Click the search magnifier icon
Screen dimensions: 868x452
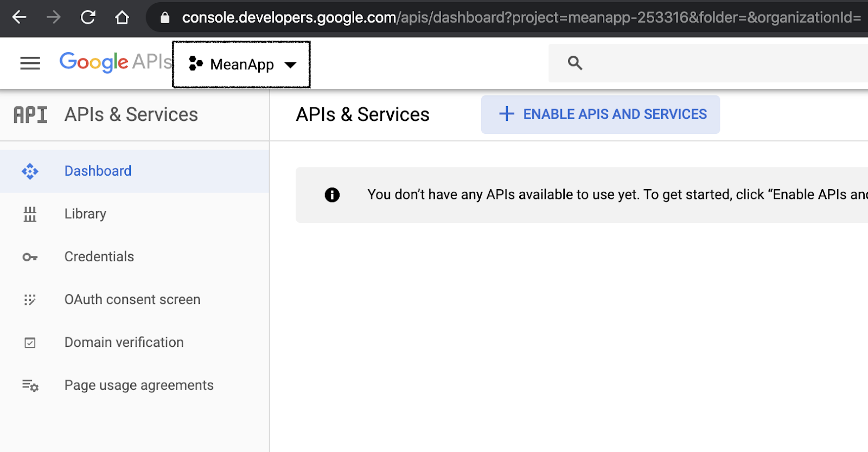pos(575,63)
